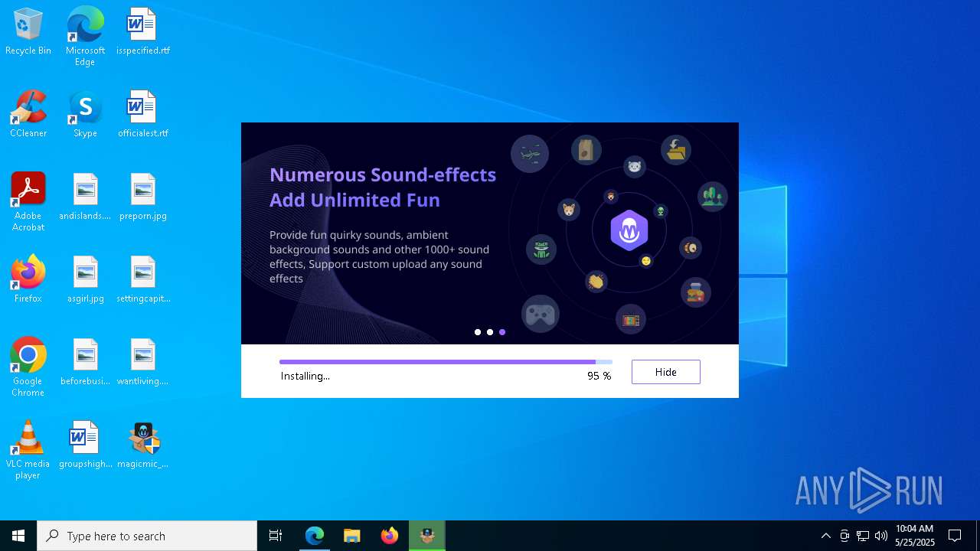Click the game controller sound-effect icon

540,314
